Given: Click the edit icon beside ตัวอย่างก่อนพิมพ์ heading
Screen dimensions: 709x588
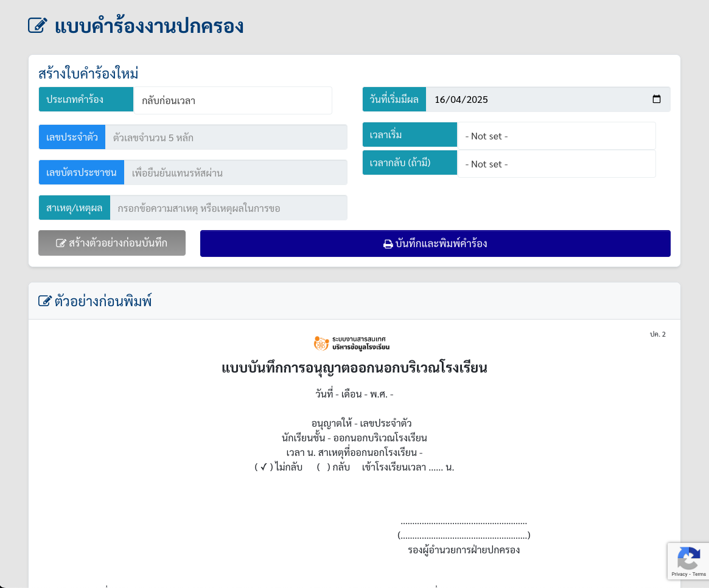Looking at the screenshot, I should [44, 301].
